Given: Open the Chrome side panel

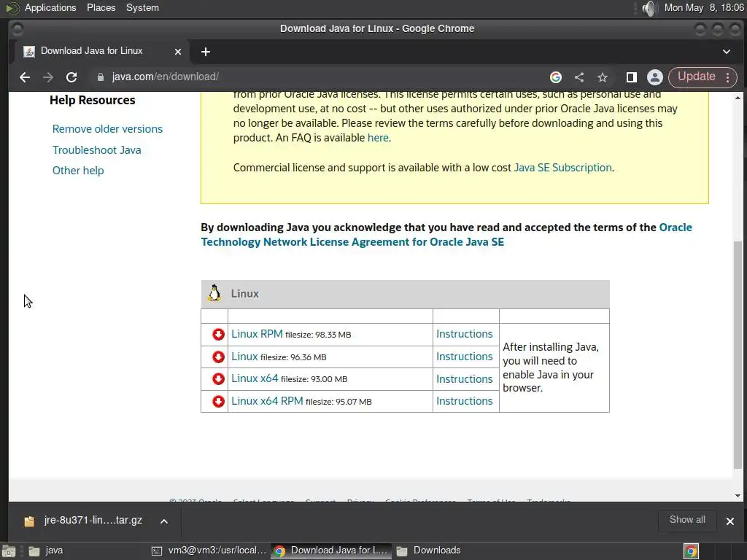Looking at the screenshot, I should pyautogui.click(x=631, y=77).
